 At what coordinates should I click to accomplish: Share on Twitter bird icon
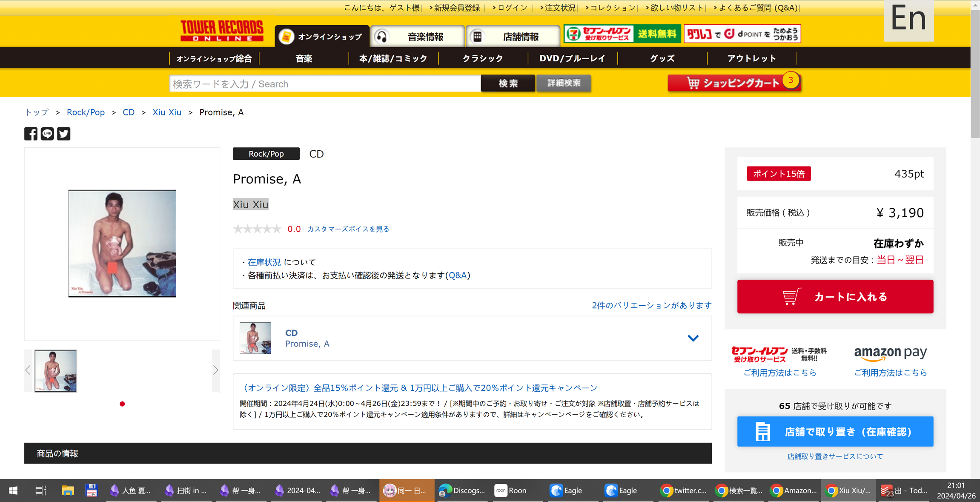(x=64, y=134)
